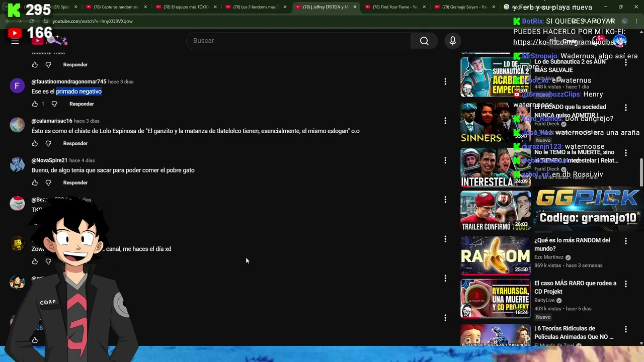The image size is (644, 362).
Task: Open the 'TRAILER CONFIRMÓ TODO' video thumbnail
Action: [x=496, y=211]
